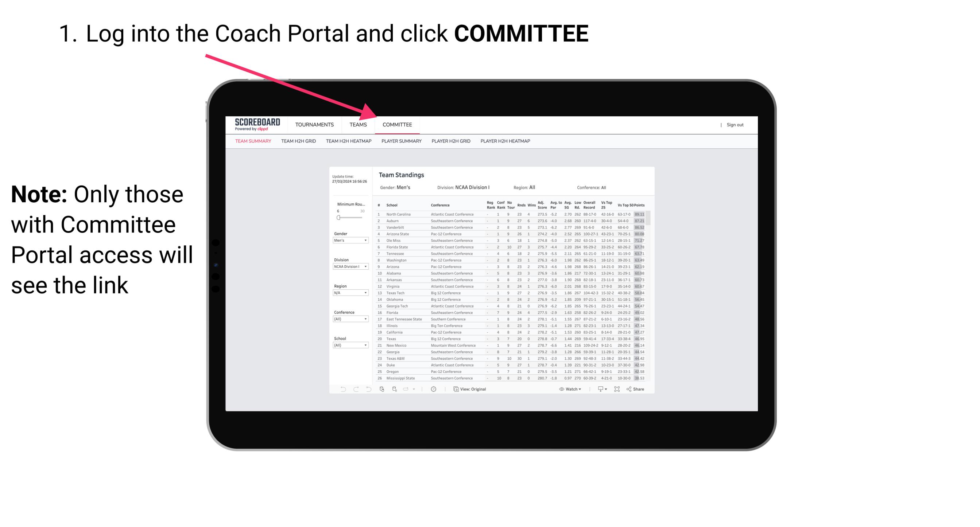Click the COMMITTEE navigation tab
This screenshot has width=980, height=527.
[x=396, y=125]
